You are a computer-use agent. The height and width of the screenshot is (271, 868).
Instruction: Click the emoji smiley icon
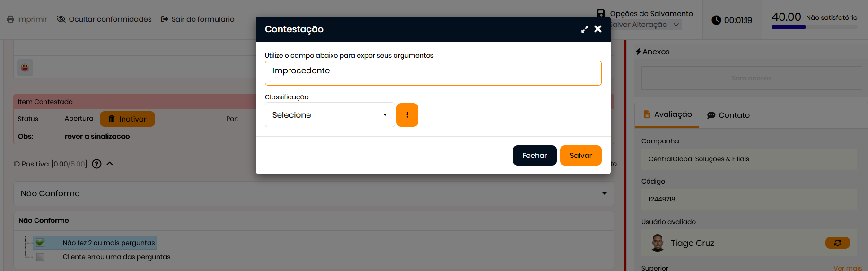click(x=25, y=68)
